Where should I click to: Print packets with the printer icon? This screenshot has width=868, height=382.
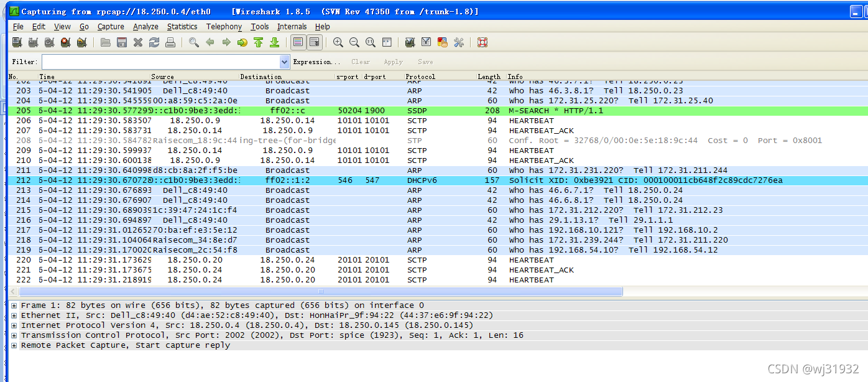(x=170, y=42)
